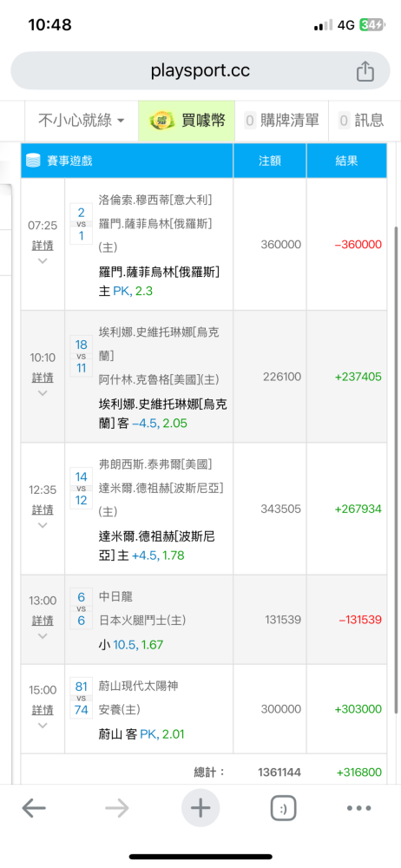This screenshot has width=401, height=868.
Task: Open the 訊息 messages tab
Action: pos(362,120)
